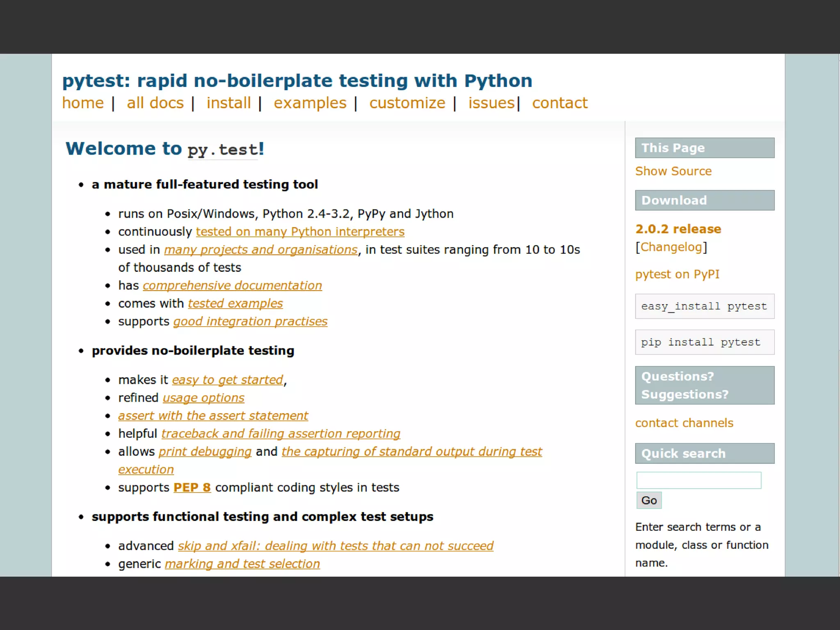Open the comprehensive documentation link

(232, 285)
